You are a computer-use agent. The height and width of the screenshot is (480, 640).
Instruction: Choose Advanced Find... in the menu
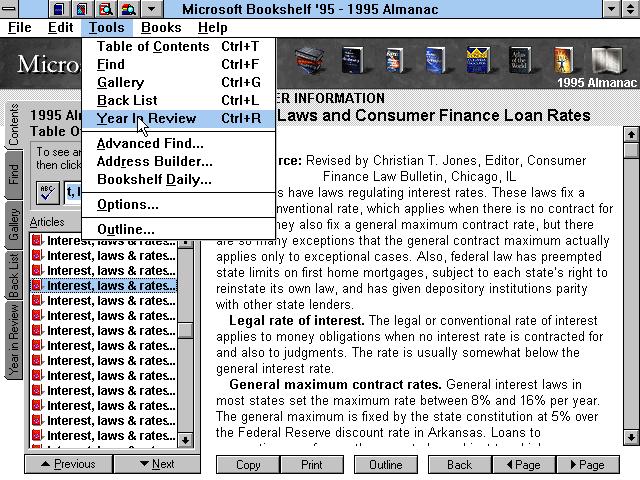(178, 143)
